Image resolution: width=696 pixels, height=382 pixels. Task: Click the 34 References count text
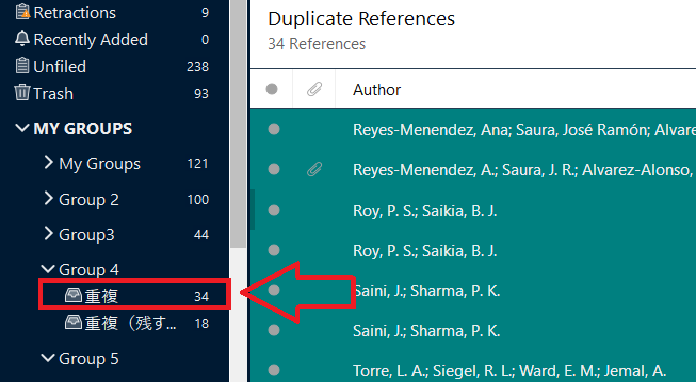tap(317, 44)
